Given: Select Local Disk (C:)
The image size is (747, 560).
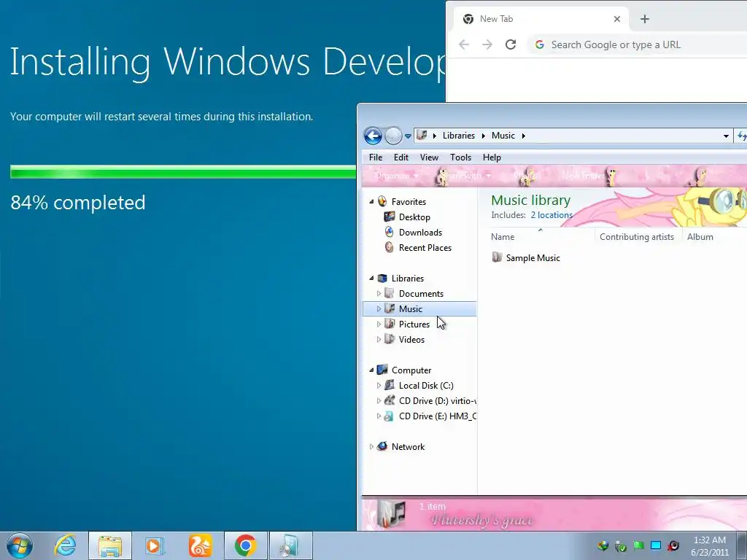Looking at the screenshot, I should click(426, 386).
